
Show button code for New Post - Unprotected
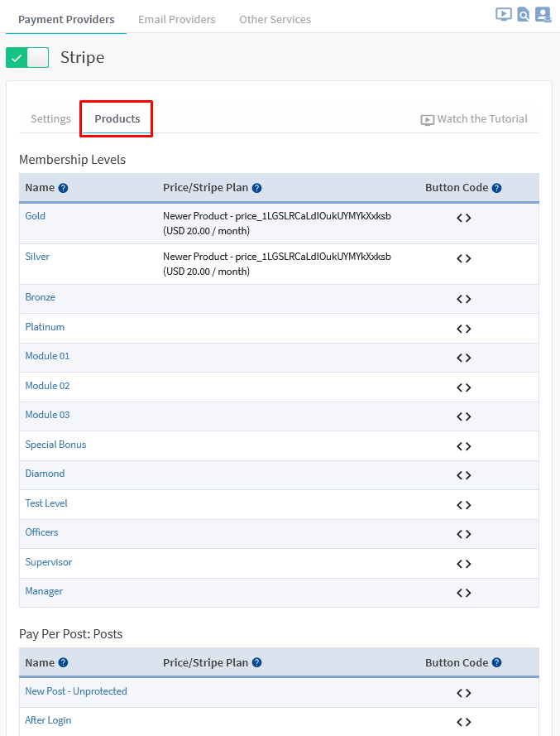(x=463, y=693)
